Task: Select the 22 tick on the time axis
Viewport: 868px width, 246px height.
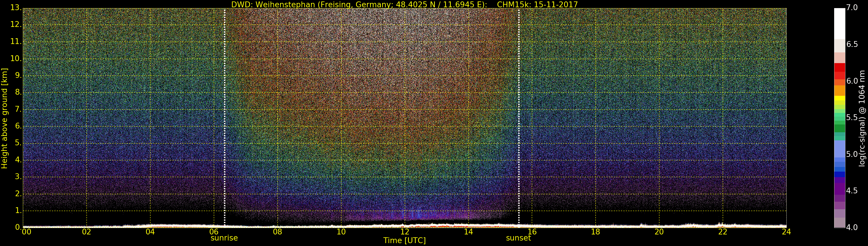Action: tap(722, 232)
